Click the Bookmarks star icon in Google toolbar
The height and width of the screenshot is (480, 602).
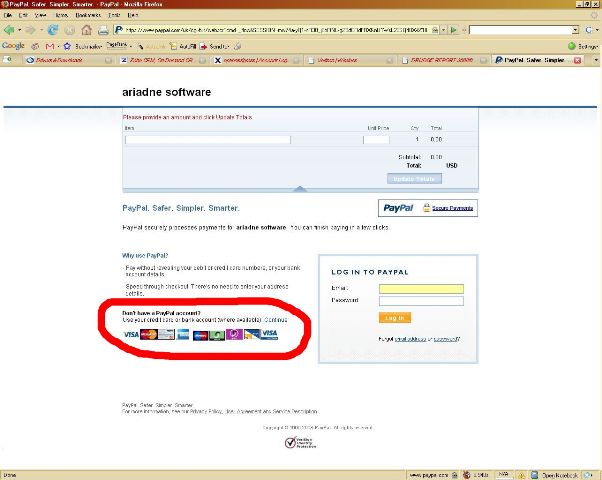(x=67, y=46)
